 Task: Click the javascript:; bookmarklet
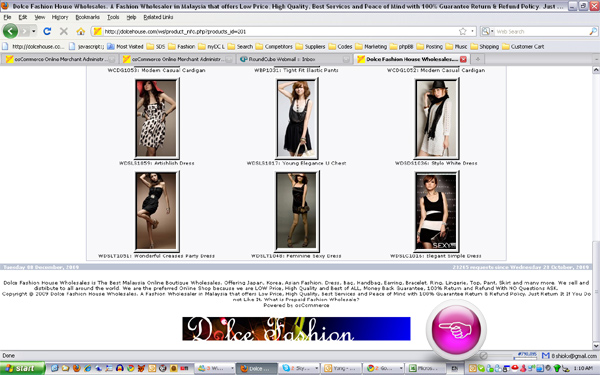[86, 47]
